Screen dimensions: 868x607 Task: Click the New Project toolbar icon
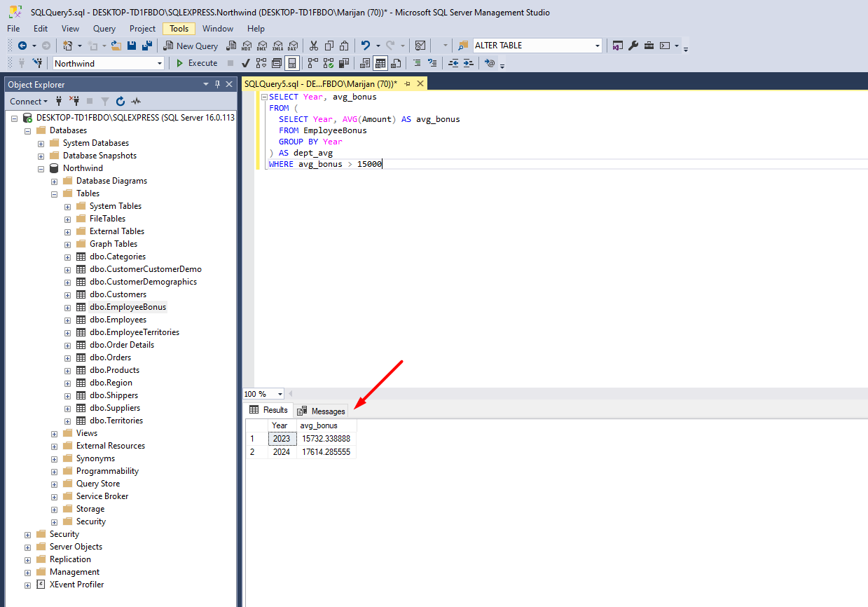coord(67,46)
